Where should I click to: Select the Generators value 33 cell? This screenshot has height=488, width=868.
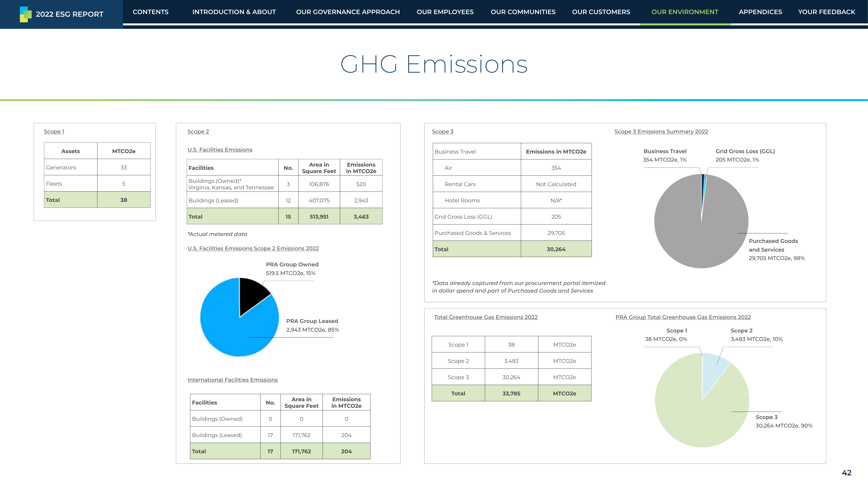pyautogui.click(x=124, y=167)
